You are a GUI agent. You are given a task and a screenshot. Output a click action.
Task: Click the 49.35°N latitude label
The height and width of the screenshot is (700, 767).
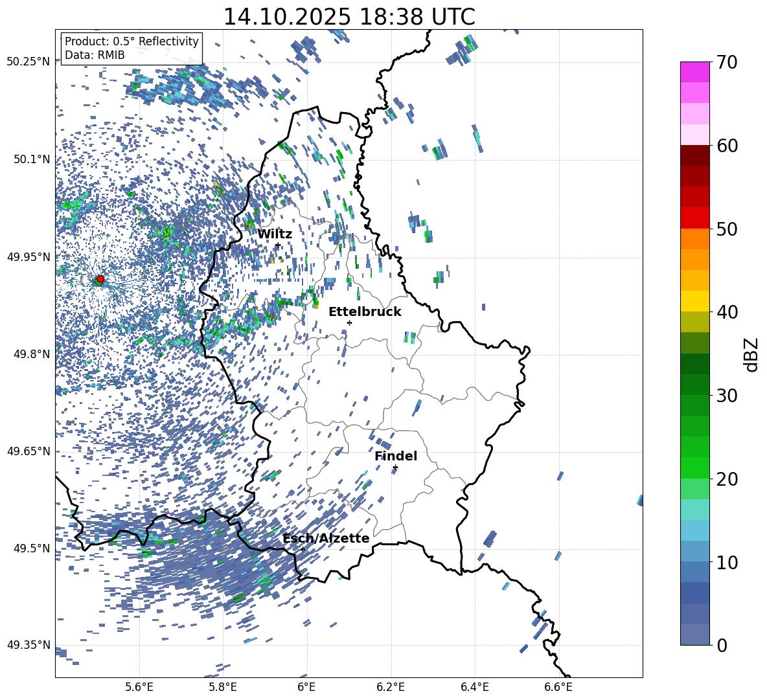click(x=28, y=645)
